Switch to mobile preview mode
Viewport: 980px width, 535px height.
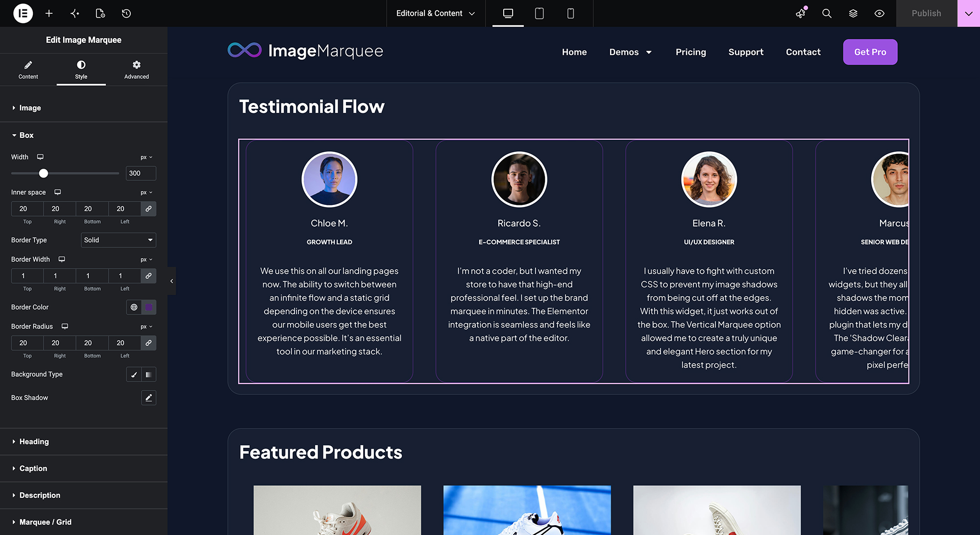(x=570, y=13)
